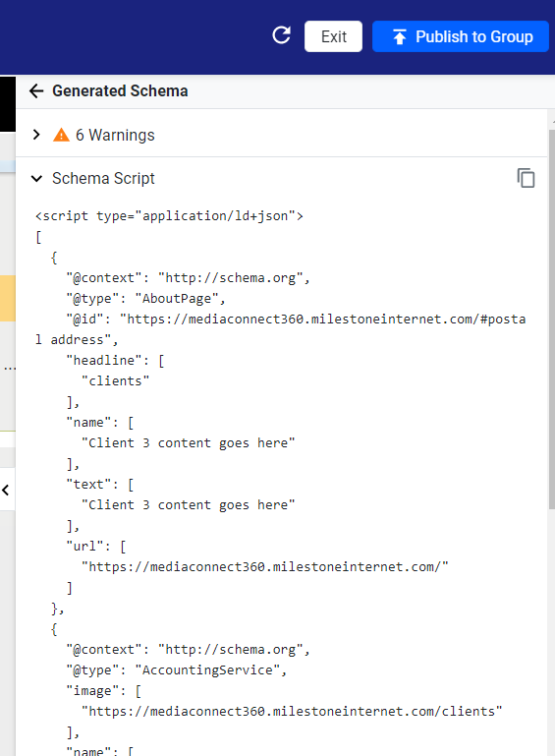The image size is (555, 756).
Task: Click the clients image URL line
Action: point(292,711)
